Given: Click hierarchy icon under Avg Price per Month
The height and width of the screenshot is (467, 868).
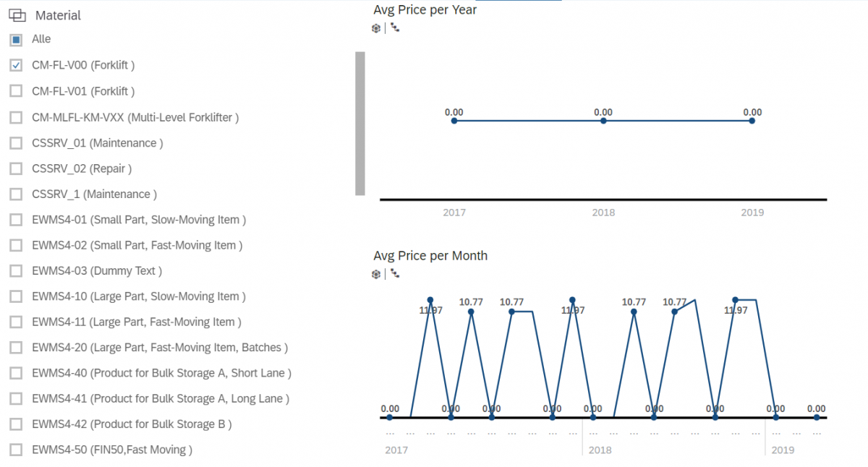Looking at the screenshot, I should [395, 274].
